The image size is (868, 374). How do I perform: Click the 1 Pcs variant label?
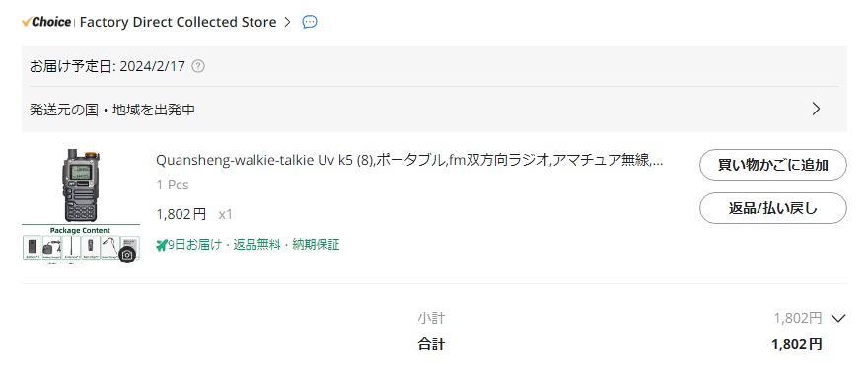coord(173,186)
